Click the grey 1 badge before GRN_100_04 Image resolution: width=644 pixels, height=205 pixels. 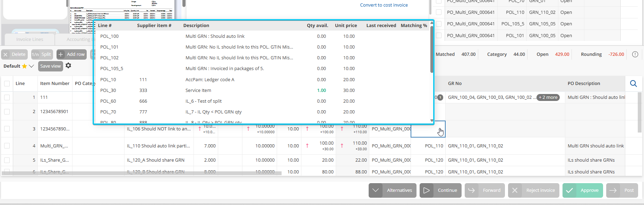click(x=440, y=97)
